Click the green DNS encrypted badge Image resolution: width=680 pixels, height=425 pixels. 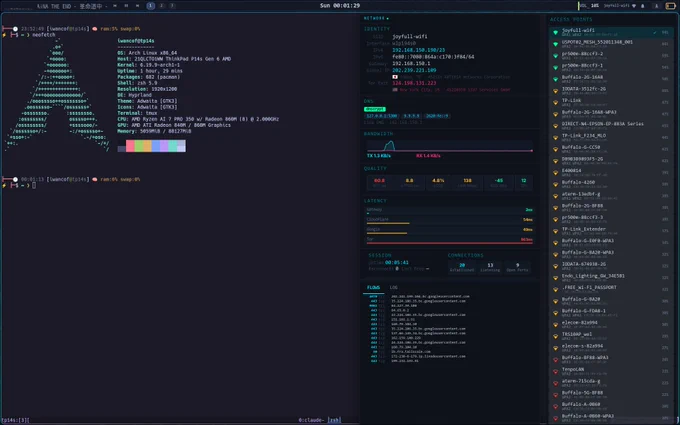[x=375, y=109]
